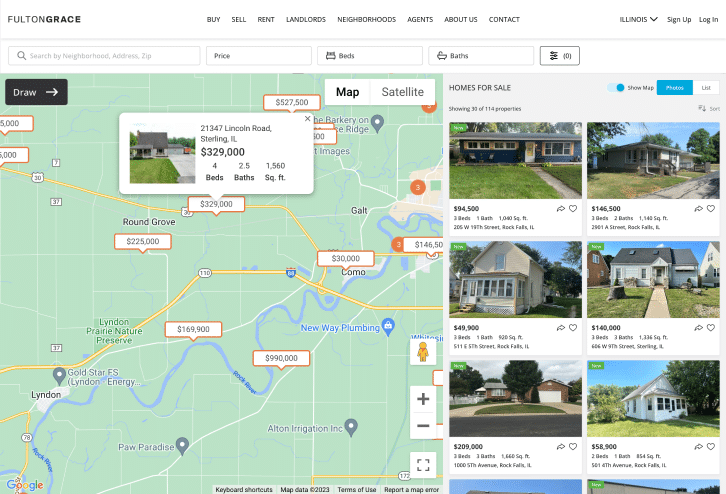Select the $169,900 map price marker

click(193, 329)
